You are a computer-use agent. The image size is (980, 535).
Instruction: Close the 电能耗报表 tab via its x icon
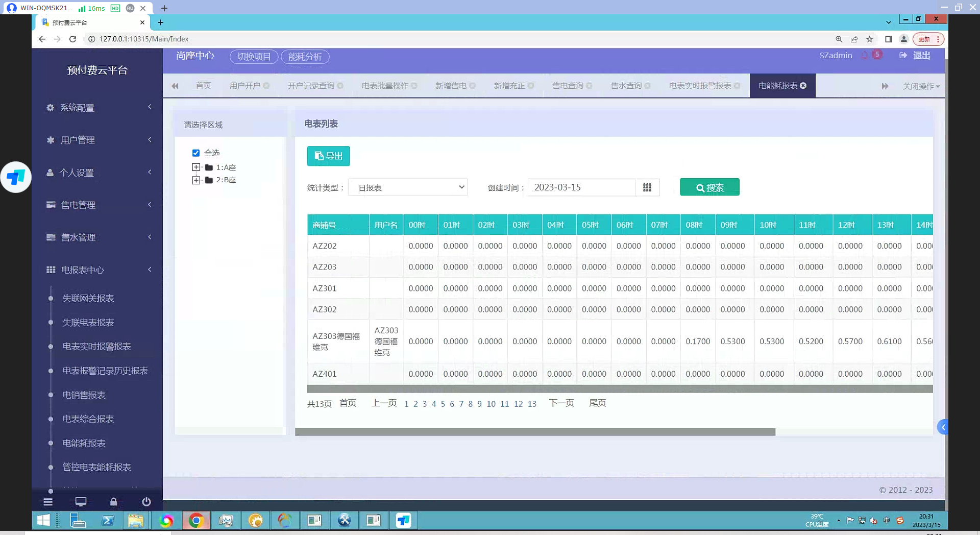click(x=803, y=86)
